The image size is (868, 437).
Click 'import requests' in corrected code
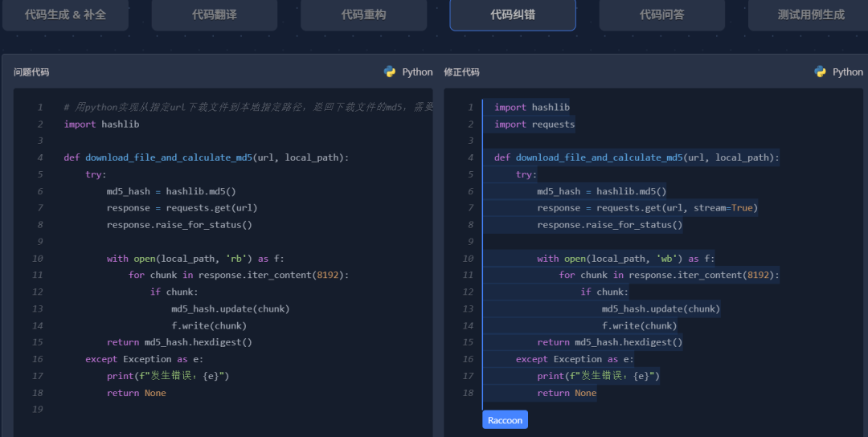(x=534, y=125)
